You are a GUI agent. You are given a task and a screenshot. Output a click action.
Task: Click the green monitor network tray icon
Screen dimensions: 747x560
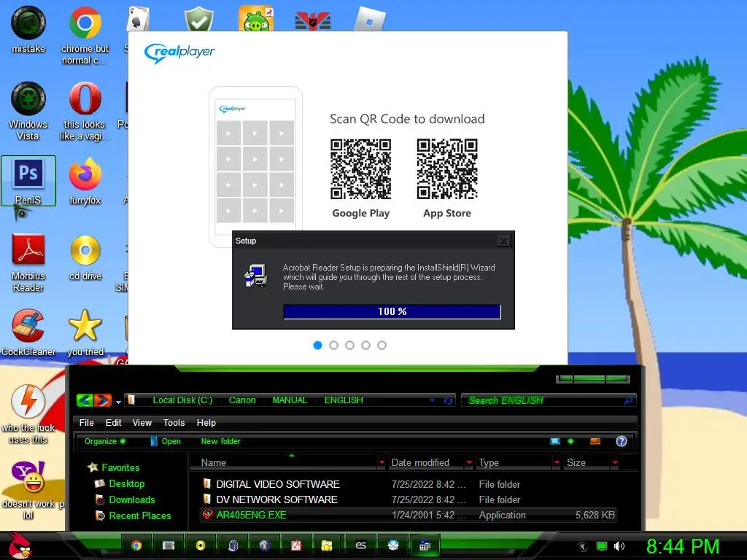coord(602,546)
